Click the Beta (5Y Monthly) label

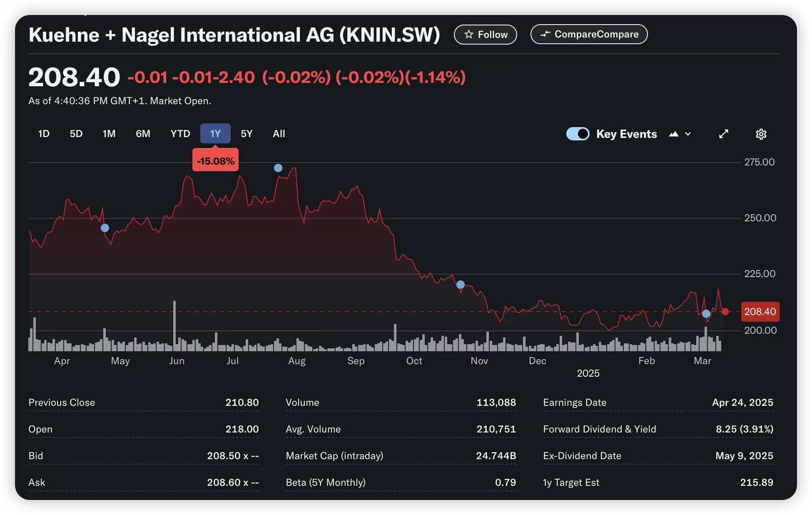click(x=326, y=482)
